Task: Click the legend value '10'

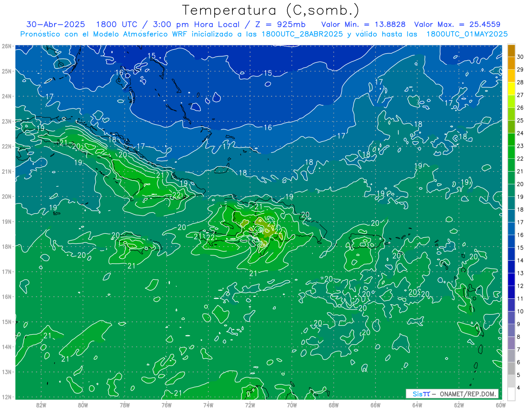Action: pos(520,311)
